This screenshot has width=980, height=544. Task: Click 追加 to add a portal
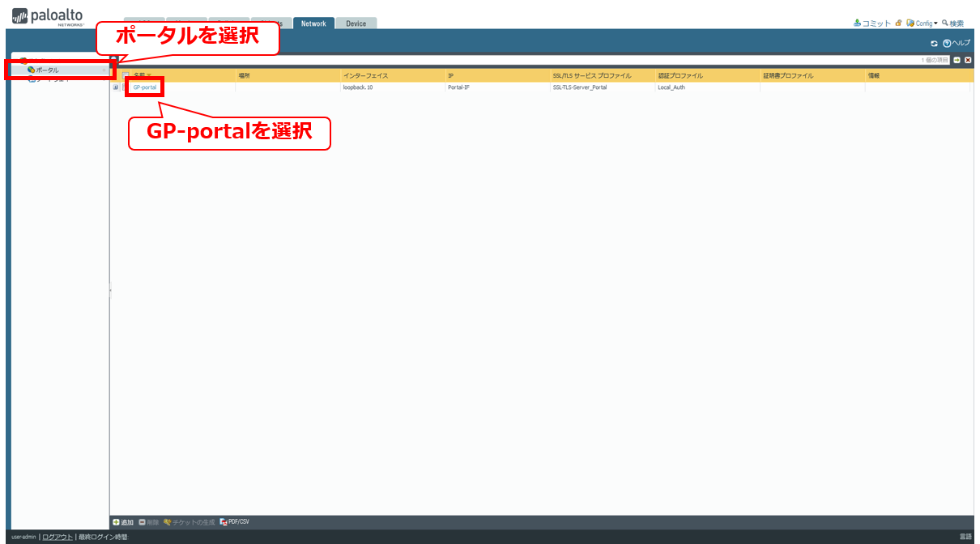(123, 522)
